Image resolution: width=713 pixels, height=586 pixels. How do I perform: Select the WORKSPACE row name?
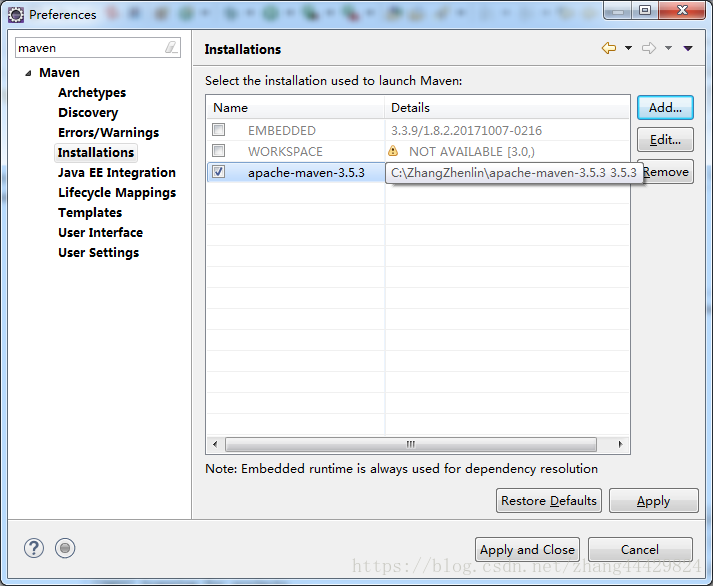point(286,151)
